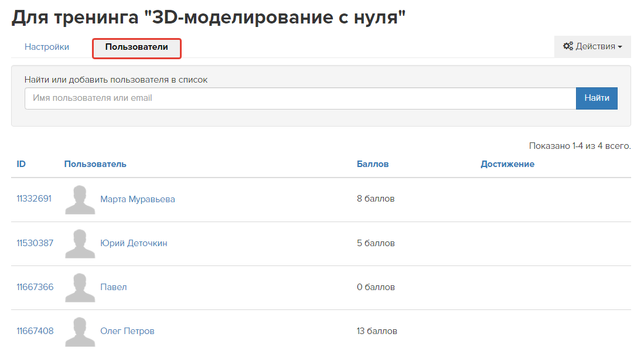Image resolution: width=644 pixels, height=351 pixels.
Task: Open Марта Муравьева's profile
Action: click(x=138, y=199)
